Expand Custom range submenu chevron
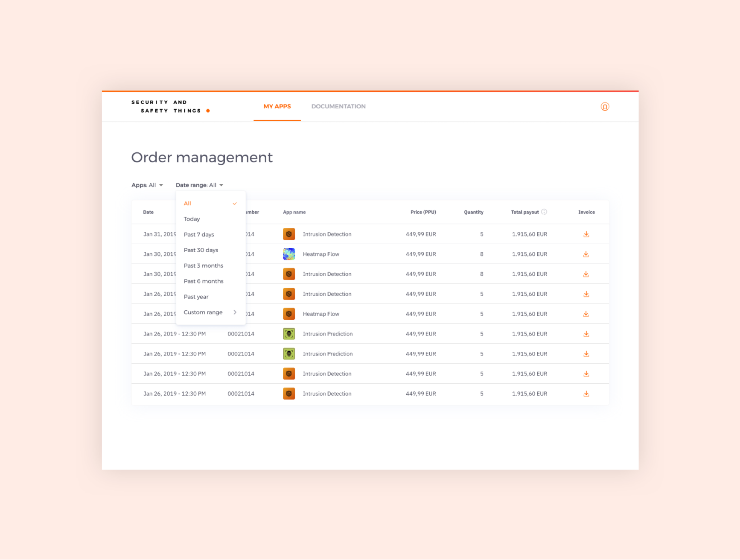The width and height of the screenshot is (740, 560). click(235, 312)
